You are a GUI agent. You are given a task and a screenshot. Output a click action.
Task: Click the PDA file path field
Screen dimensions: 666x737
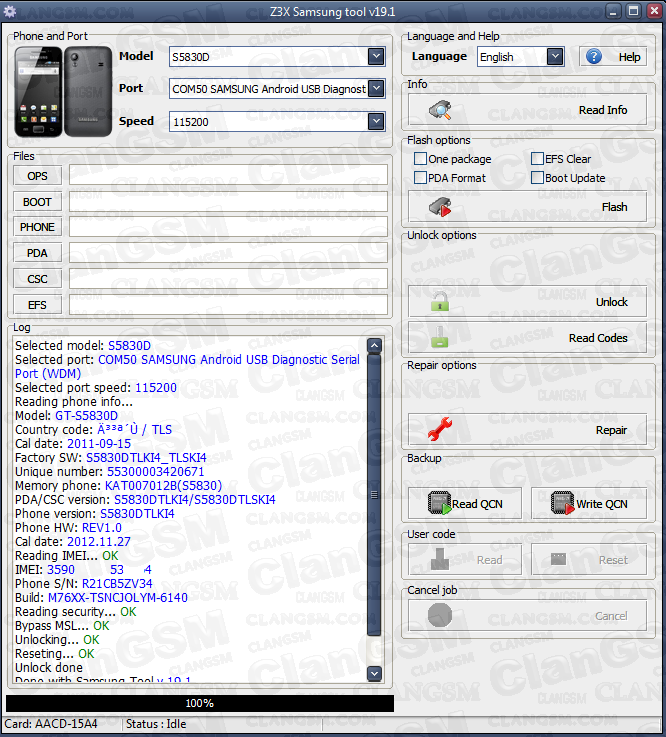coord(228,252)
